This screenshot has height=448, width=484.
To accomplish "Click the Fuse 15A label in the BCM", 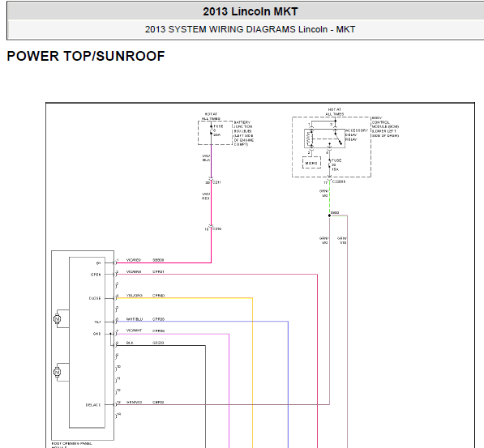I will [x=336, y=164].
